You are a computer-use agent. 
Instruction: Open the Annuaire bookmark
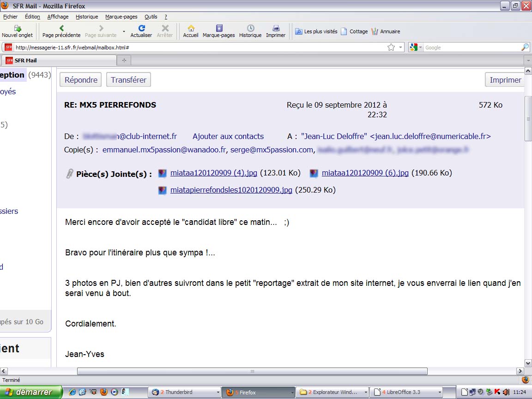(x=386, y=31)
